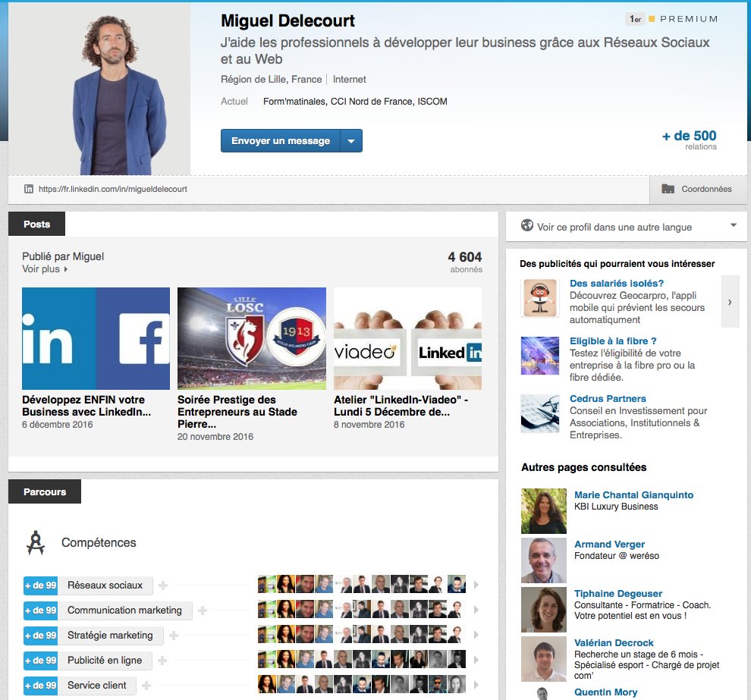The height and width of the screenshot is (700, 751).
Task: Expand endorsers of Stratégie marketing skill
Action: (476, 635)
